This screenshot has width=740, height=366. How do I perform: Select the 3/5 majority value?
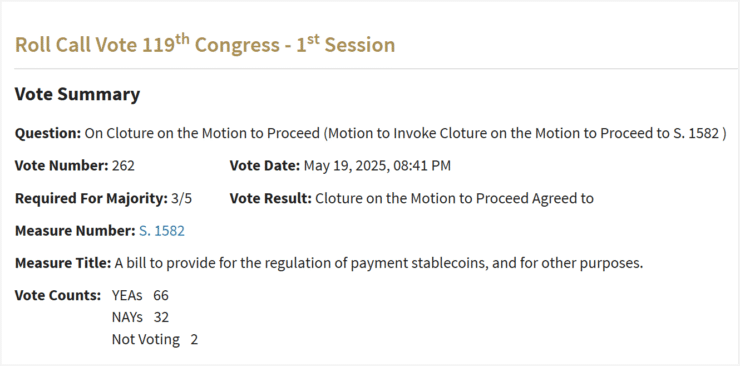tap(181, 198)
